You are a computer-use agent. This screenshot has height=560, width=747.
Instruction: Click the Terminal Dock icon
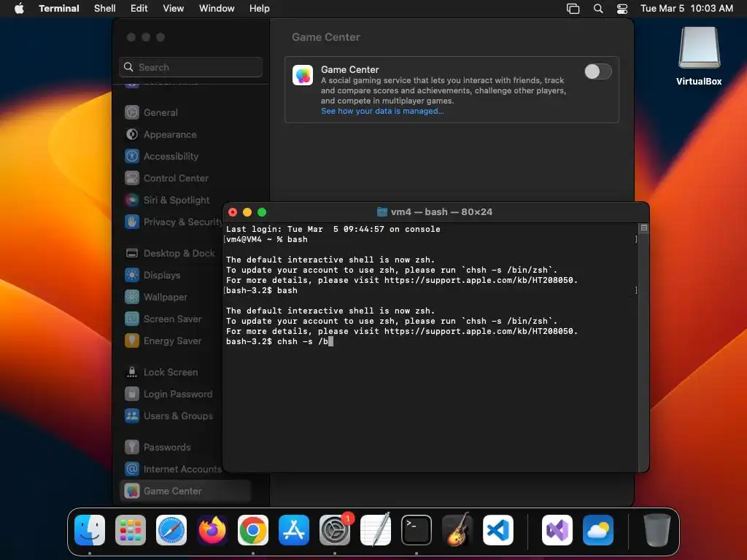[417, 530]
